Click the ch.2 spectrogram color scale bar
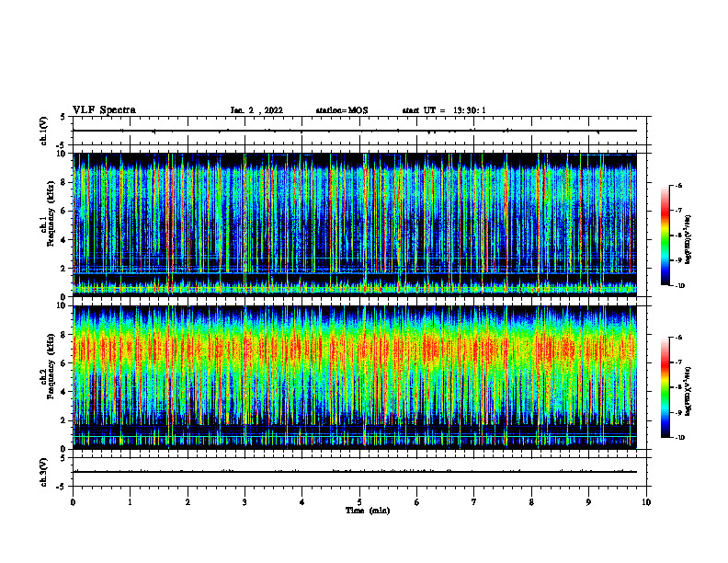Screen dimensions: 728x563 point(665,387)
